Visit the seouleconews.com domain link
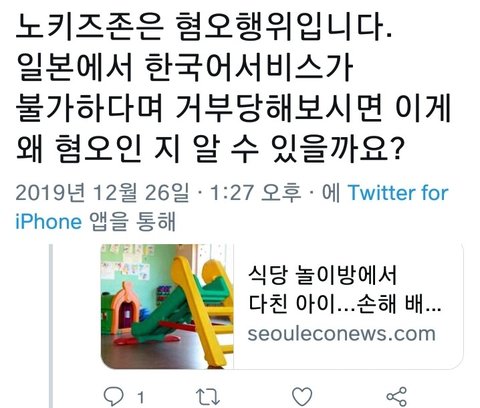Image resolution: width=480 pixels, height=408 pixels. [342, 333]
